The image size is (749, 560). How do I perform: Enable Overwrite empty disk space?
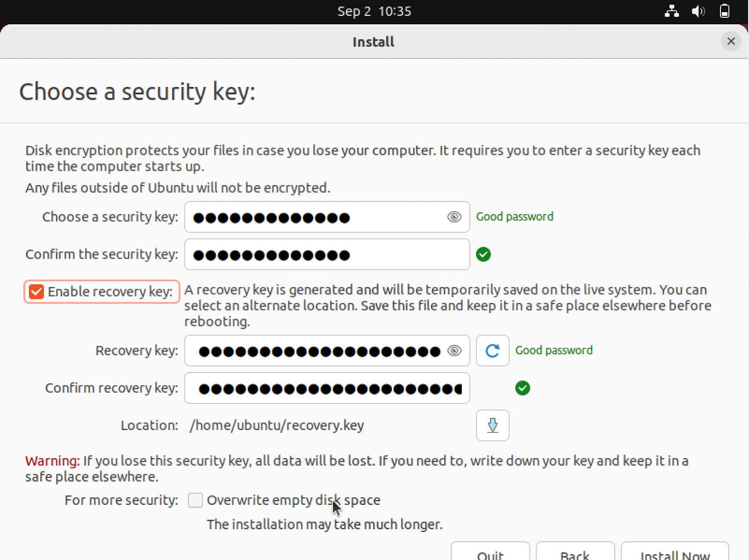tap(195, 500)
